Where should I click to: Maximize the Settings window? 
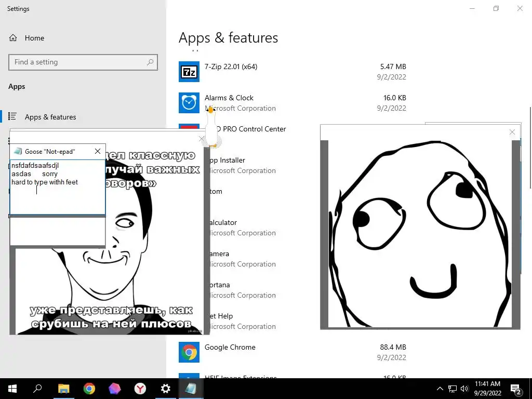[x=496, y=8]
